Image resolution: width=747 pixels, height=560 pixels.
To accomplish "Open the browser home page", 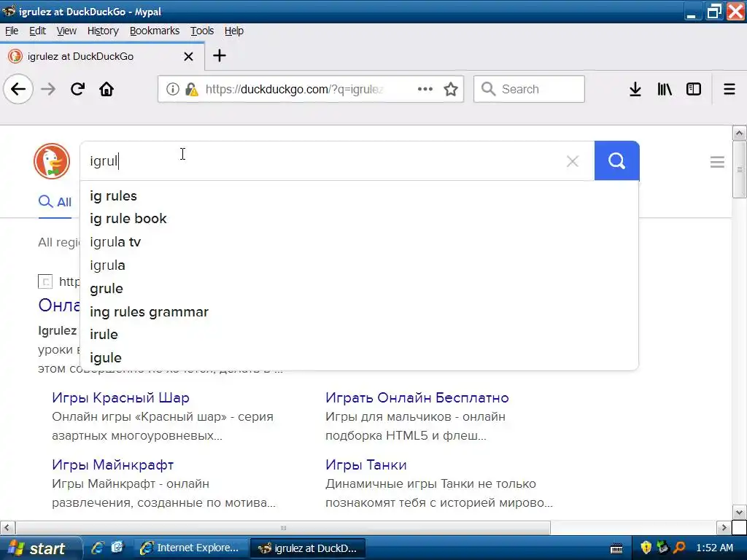I will click(x=107, y=89).
